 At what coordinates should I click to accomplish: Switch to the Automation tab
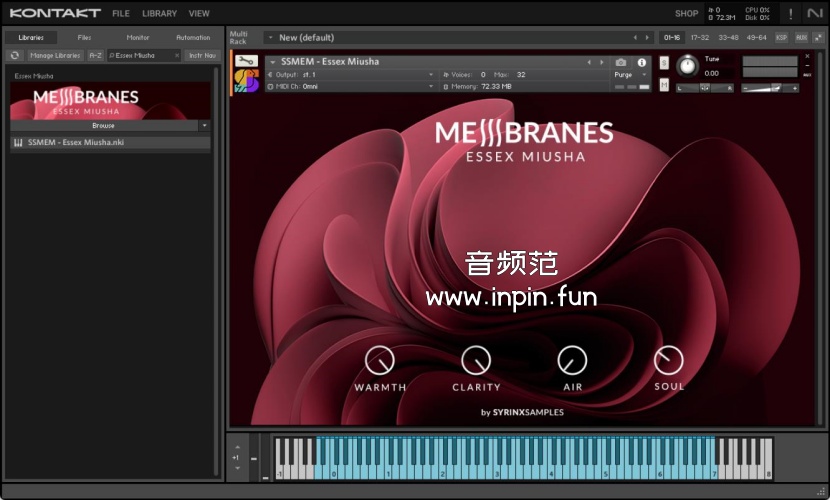[x=193, y=37]
